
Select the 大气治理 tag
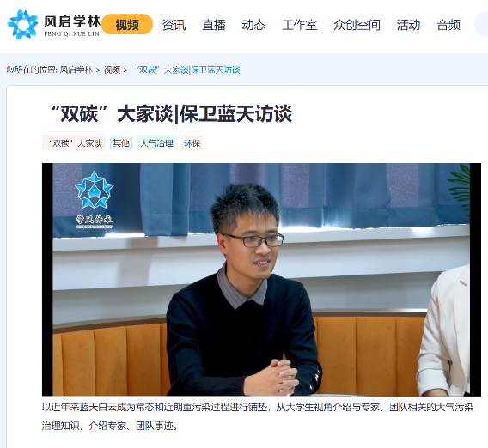[156, 143]
